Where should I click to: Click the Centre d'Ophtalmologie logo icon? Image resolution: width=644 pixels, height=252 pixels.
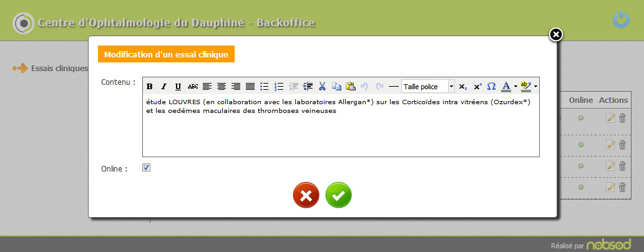point(23,24)
